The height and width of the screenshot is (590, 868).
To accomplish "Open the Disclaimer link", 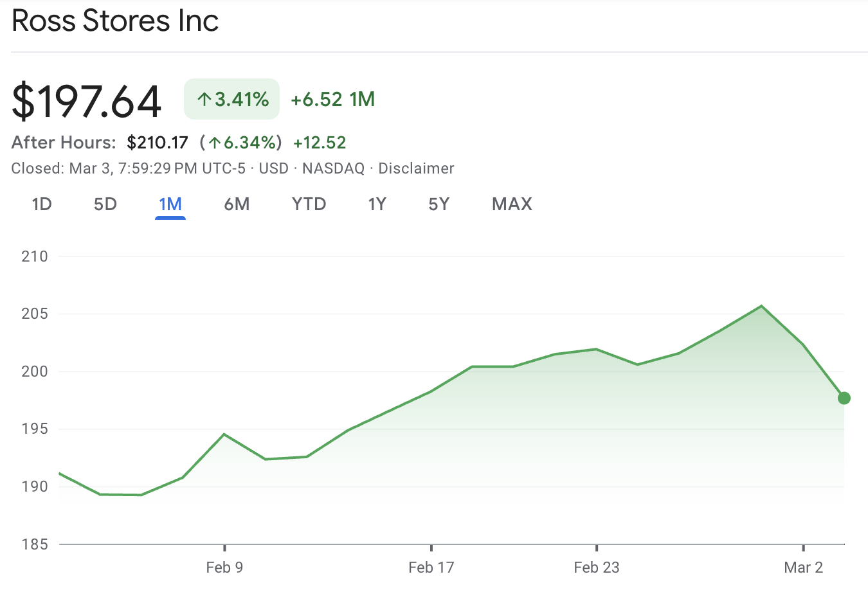I will (x=416, y=168).
